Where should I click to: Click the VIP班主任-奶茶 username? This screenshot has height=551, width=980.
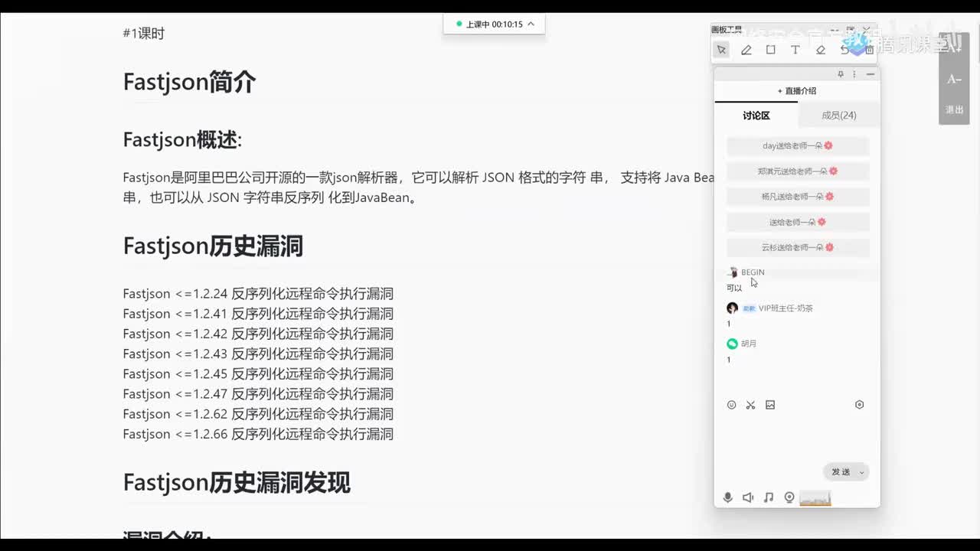(x=786, y=308)
